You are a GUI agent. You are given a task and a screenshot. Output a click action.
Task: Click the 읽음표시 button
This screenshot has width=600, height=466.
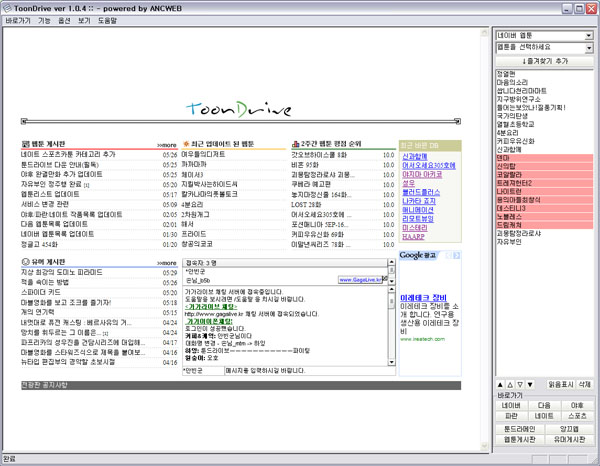click(x=561, y=385)
